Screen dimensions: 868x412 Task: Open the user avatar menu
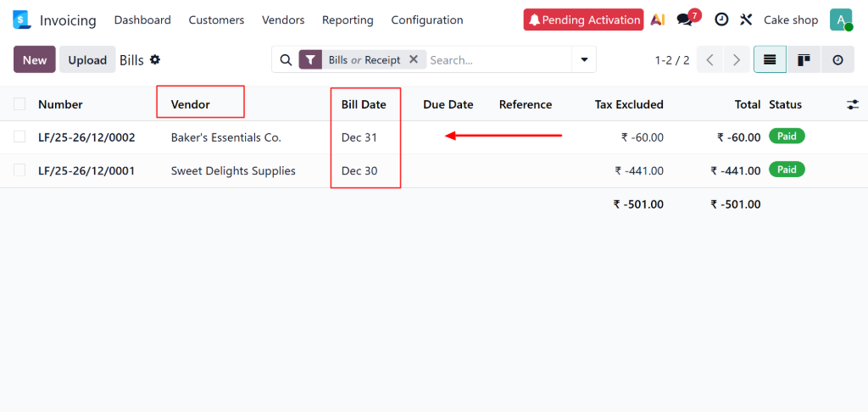coord(840,19)
